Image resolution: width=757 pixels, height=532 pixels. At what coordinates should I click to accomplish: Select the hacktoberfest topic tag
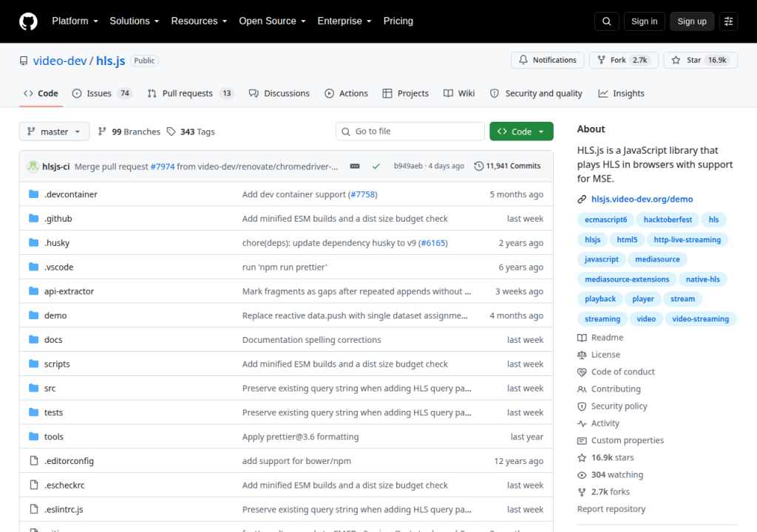668,219
